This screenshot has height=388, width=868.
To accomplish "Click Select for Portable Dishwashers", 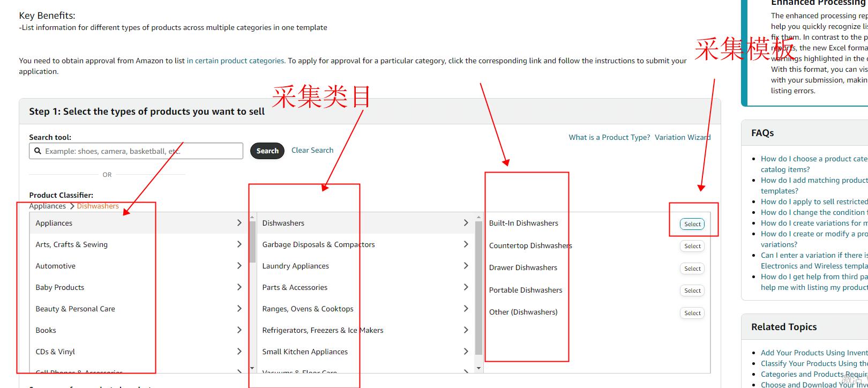I will pyautogui.click(x=692, y=290).
